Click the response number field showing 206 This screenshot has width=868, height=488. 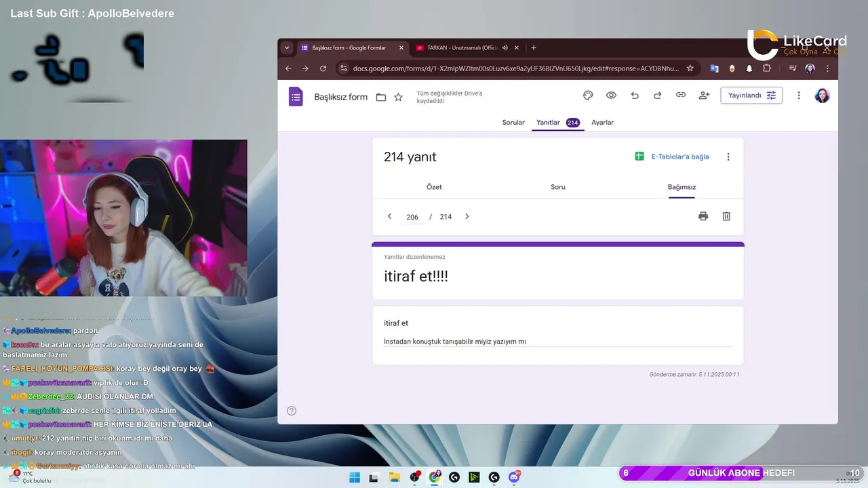tap(412, 217)
